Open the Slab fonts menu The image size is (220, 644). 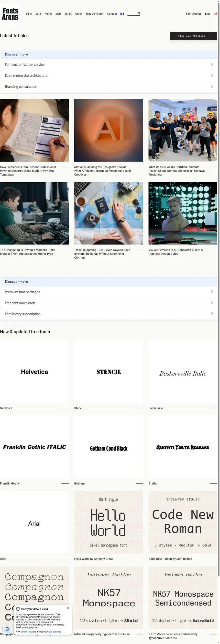click(58, 14)
